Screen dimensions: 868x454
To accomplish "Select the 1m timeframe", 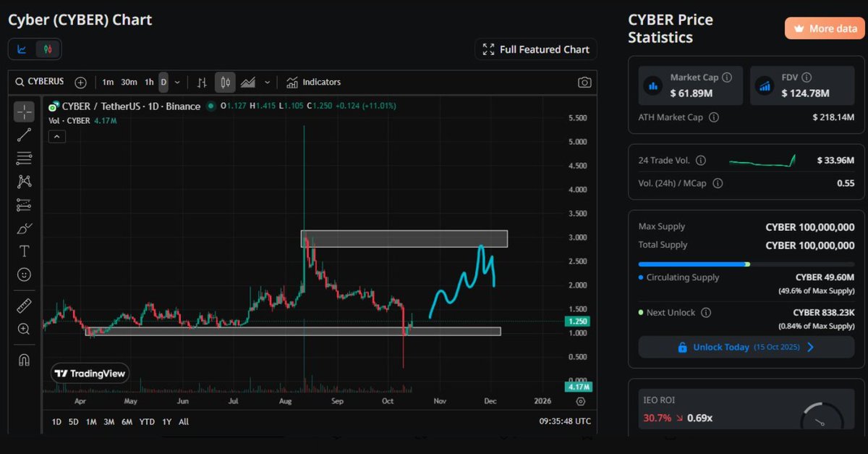I will coord(108,83).
